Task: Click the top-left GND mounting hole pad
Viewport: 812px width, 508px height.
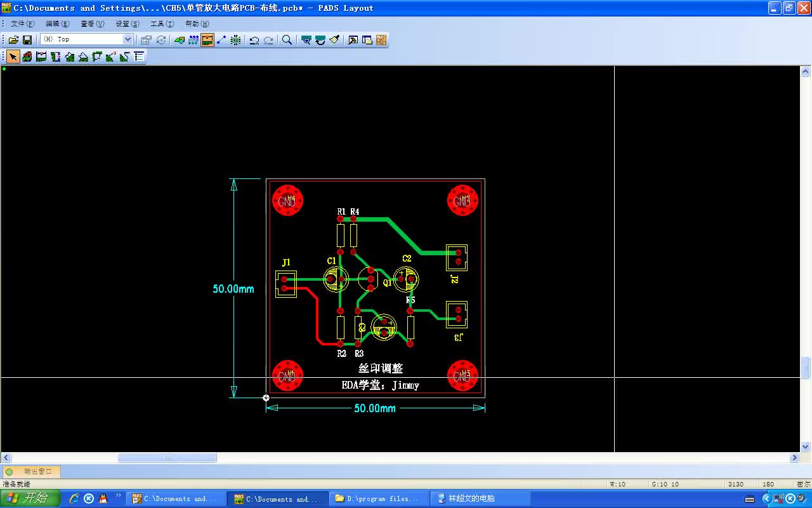Action: [x=287, y=201]
